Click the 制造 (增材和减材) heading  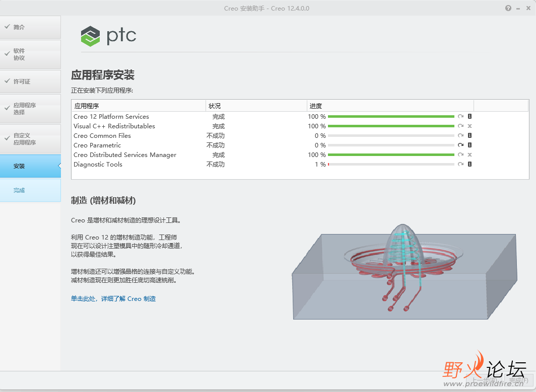103,200
